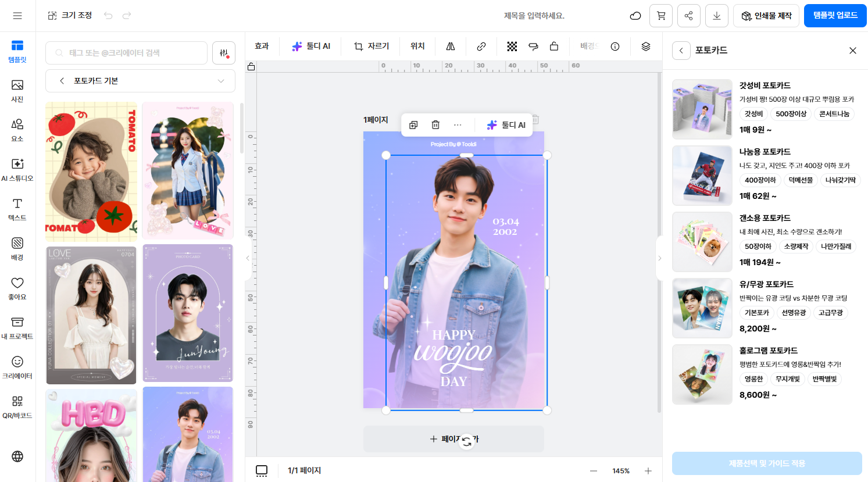
Task: Select 홀로그램 포토카드 product item
Action: pyautogui.click(x=767, y=374)
